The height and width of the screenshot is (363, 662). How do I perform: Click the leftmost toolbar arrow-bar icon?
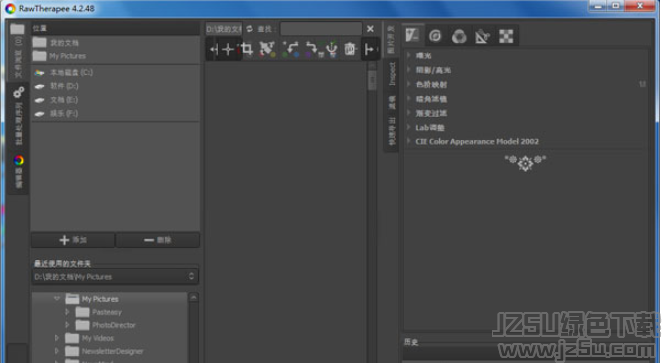click(x=214, y=49)
